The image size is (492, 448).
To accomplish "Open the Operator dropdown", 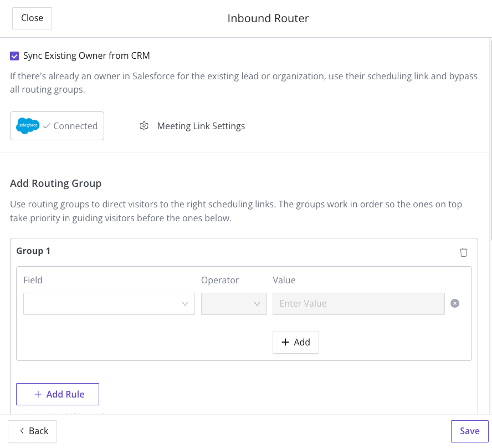I will point(227,304).
